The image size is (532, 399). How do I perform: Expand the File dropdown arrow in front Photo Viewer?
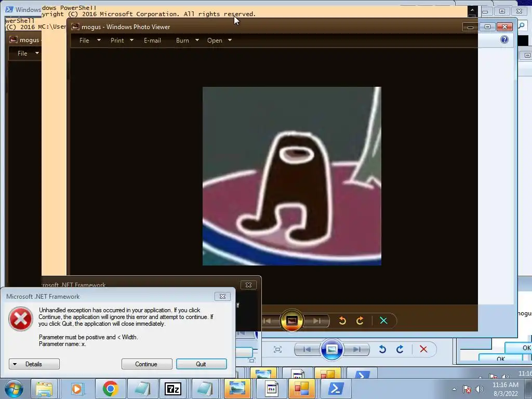99,40
